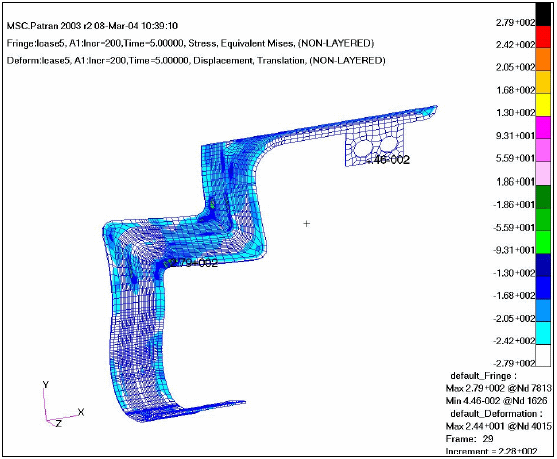Click the yellow legend swatch near 1.30+002
Image resolution: width=557 pixels, height=459 pixels.
tap(543, 105)
